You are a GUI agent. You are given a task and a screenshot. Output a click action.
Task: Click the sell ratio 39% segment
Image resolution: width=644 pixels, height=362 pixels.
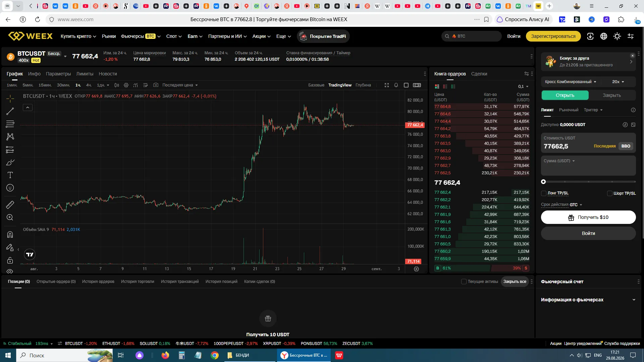(510, 268)
